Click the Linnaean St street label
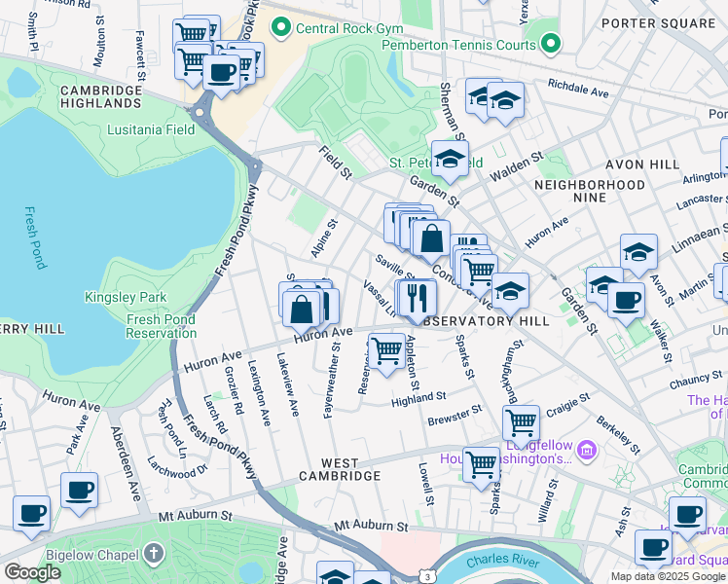728x584 pixels. 700,238
